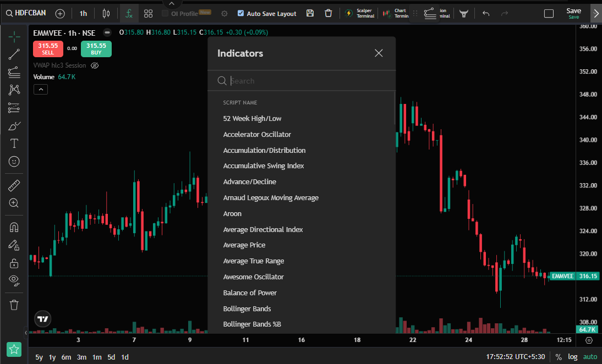602x364 pixels.
Task: Set range to 6m
Action: coord(66,357)
